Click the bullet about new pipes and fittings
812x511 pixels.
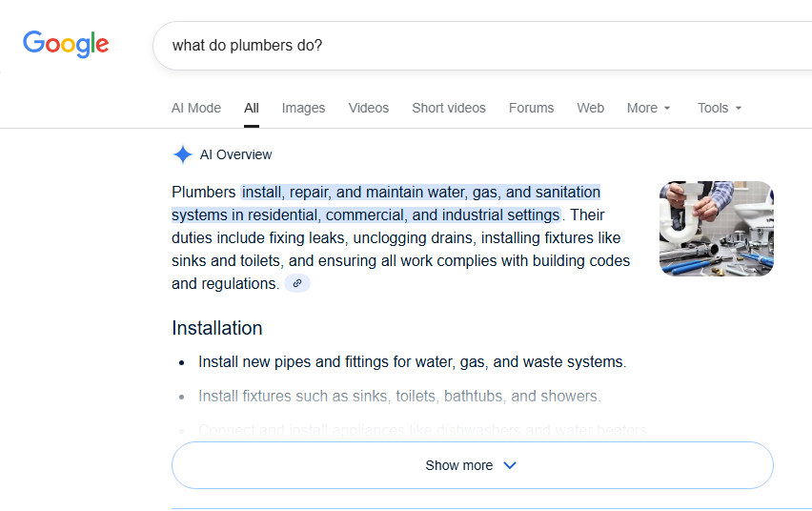412,362
